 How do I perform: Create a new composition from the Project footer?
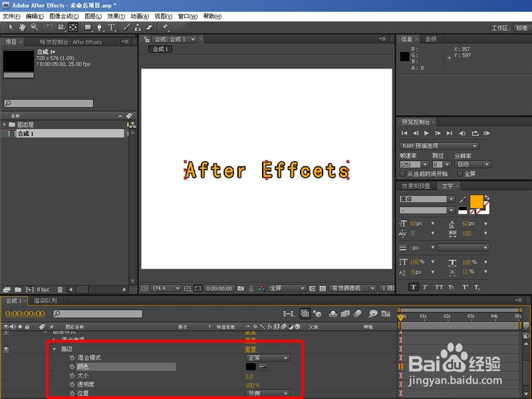(30, 289)
